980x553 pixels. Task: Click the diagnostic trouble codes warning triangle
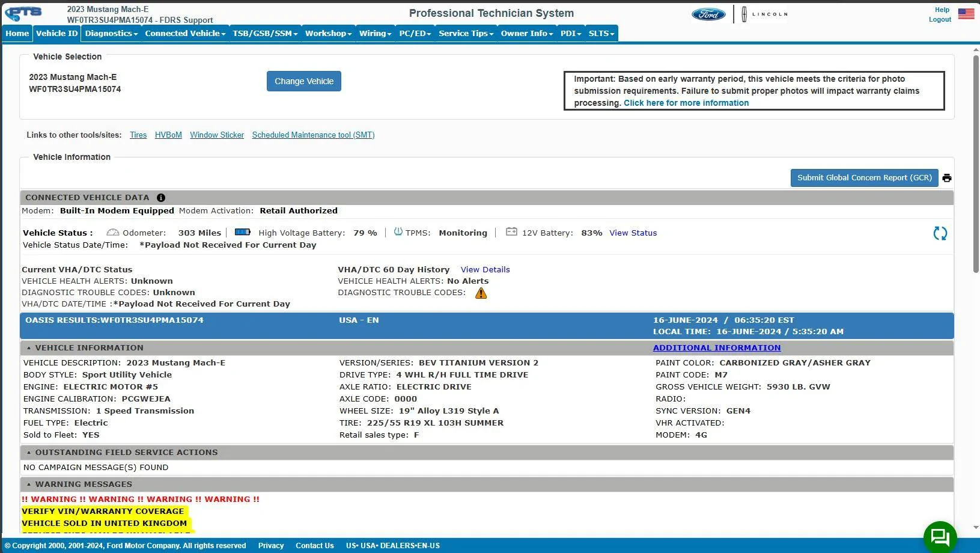tap(481, 293)
